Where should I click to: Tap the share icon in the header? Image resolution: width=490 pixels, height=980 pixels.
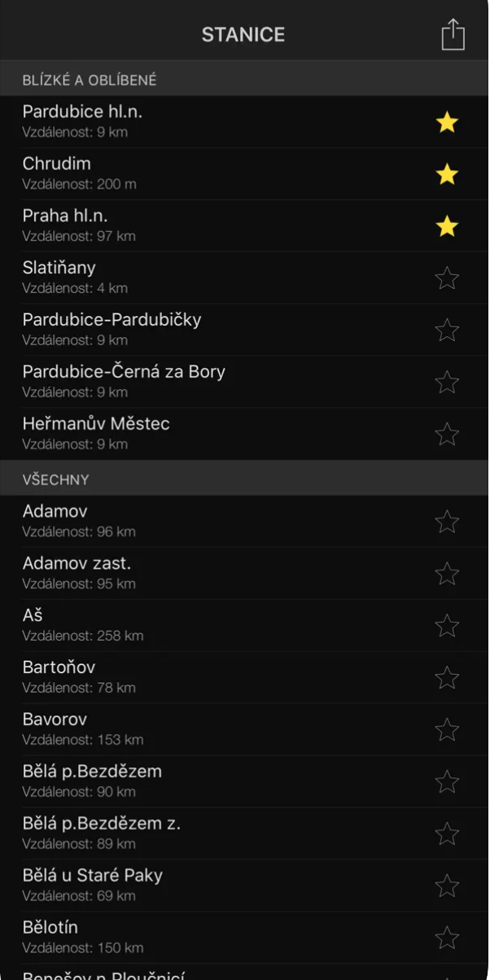(x=453, y=35)
